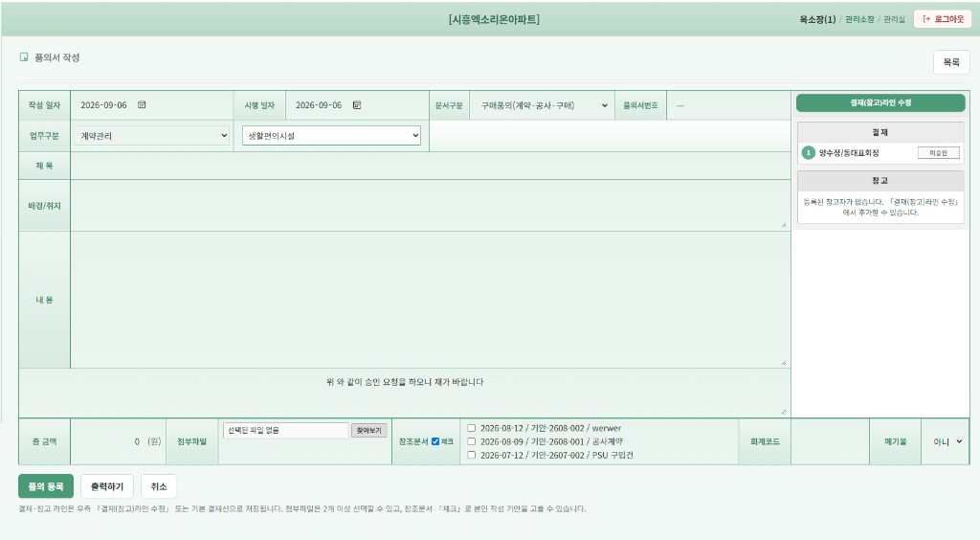The image size is (980, 540).
Task: Click the resize handle of 내용 text area
Action: click(783, 362)
